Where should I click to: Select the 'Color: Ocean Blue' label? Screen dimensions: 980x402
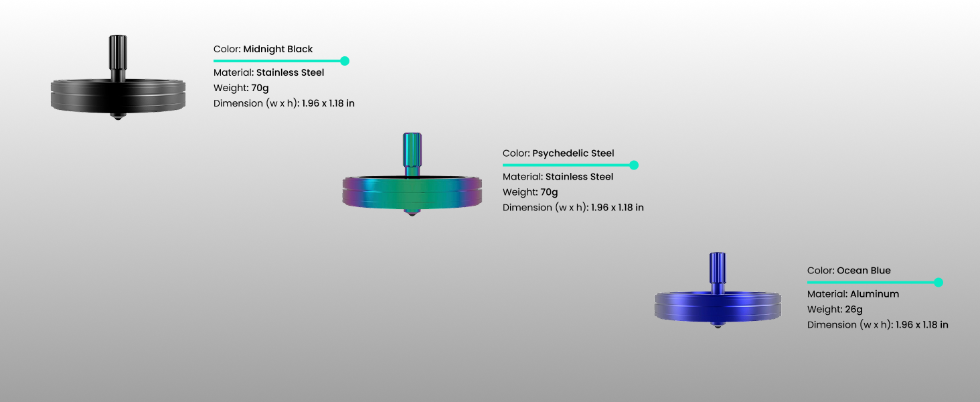(849, 271)
